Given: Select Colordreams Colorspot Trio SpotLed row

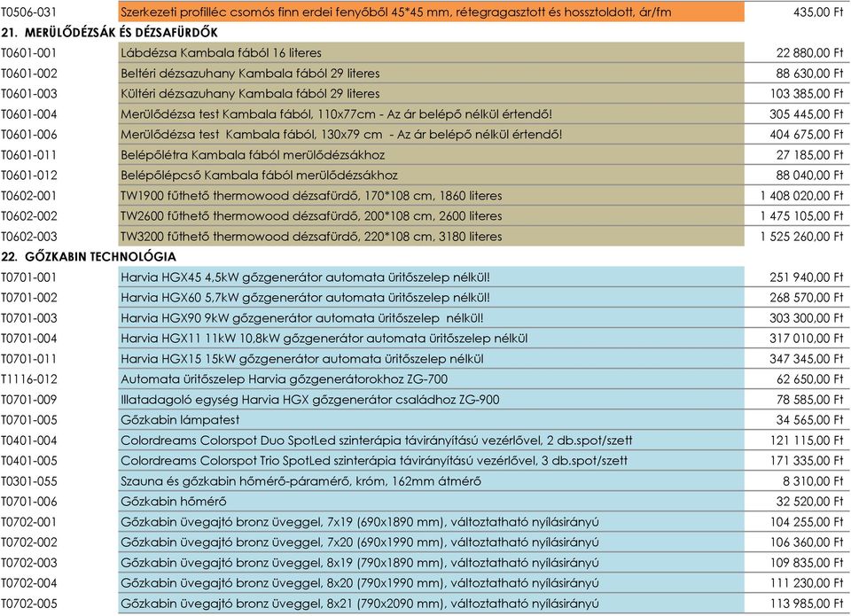Looking at the screenshot, I should click(432, 460).
